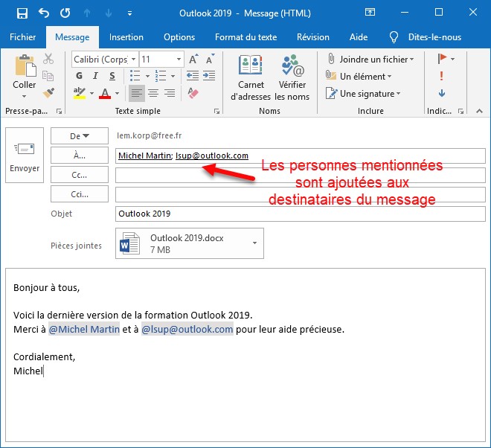Screen dimensions: 491x448
Task: Click the clear formatting eraser icon
Action: pyautogui.click(x=193, y=93)
